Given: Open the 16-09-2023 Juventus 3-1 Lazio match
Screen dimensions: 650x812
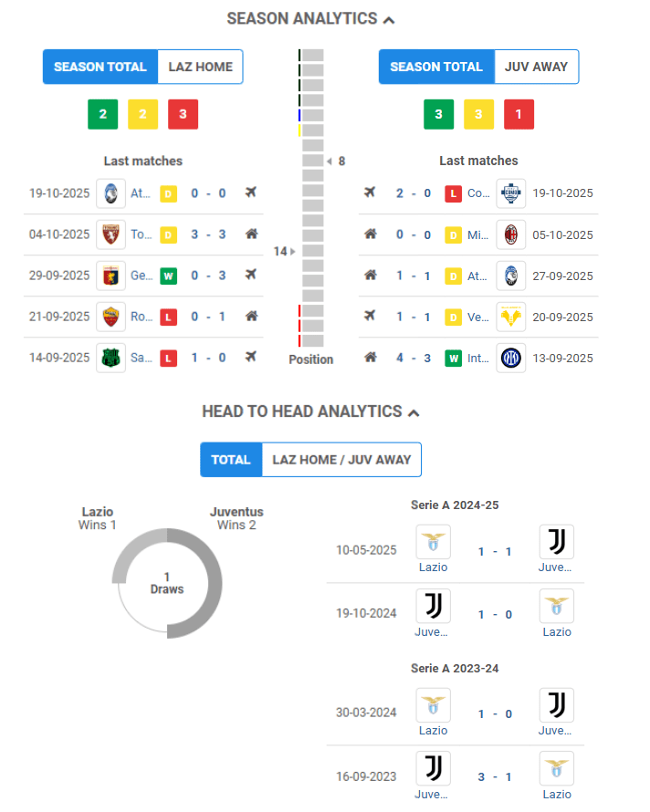Looking at the screenshot, I should coord(493,777).
